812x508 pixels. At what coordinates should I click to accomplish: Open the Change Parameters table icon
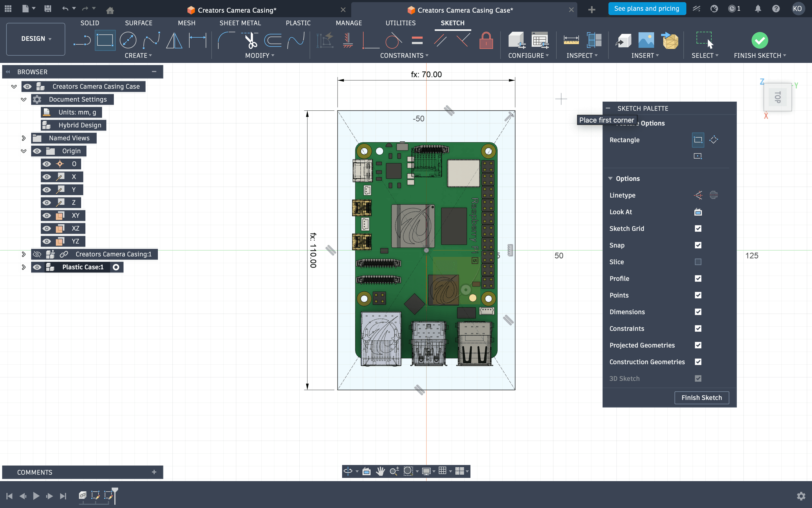click(x=540, y=41)
